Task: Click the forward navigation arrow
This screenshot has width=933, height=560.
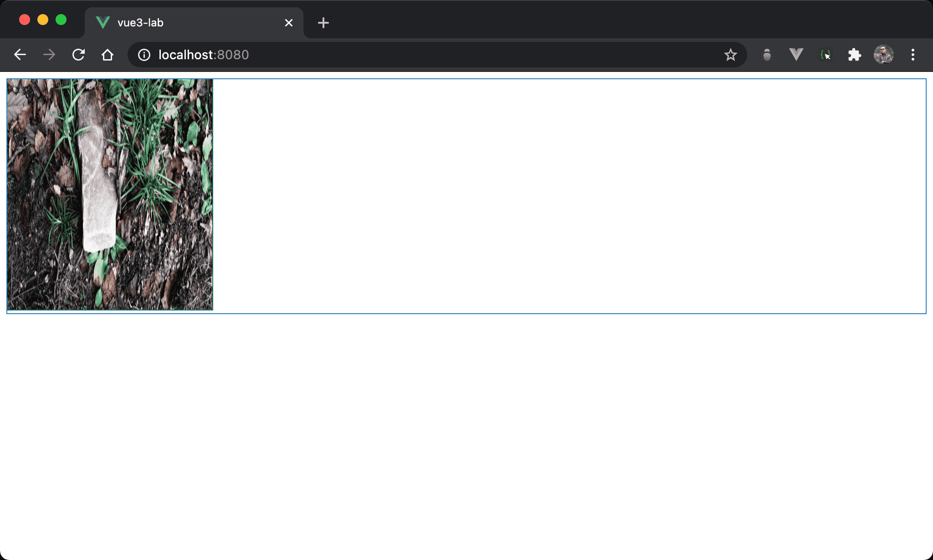Action: click(x=49, y=55)
